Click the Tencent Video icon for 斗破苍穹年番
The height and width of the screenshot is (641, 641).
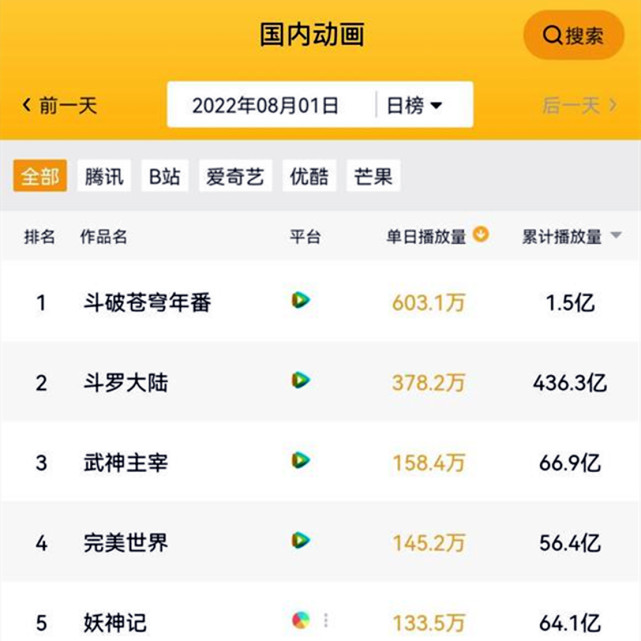tap(300, 299)
